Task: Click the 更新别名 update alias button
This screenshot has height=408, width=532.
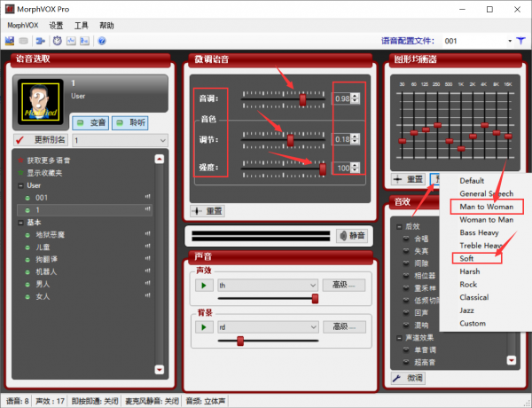Action: (41, 140)
